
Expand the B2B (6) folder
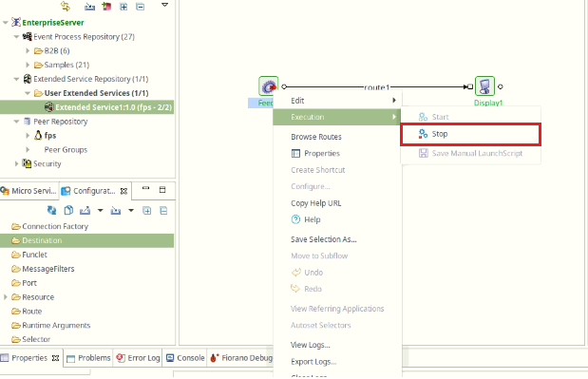28,50
